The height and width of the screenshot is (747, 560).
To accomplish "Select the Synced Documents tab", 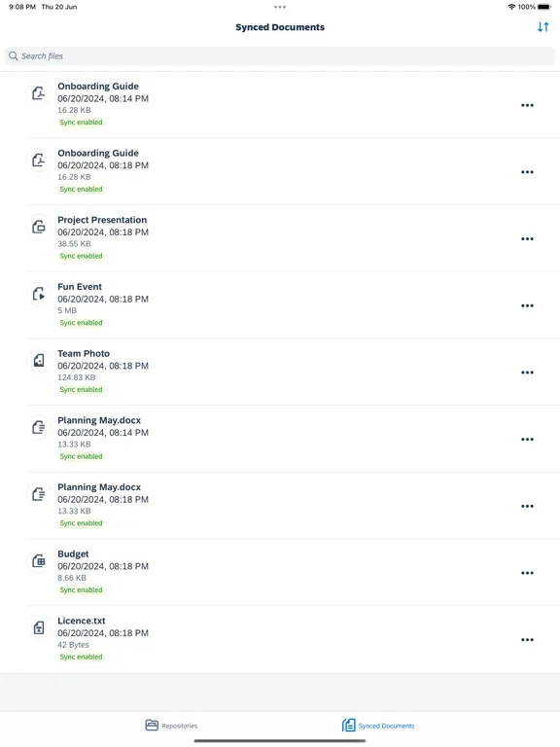I will coord(378,725).
